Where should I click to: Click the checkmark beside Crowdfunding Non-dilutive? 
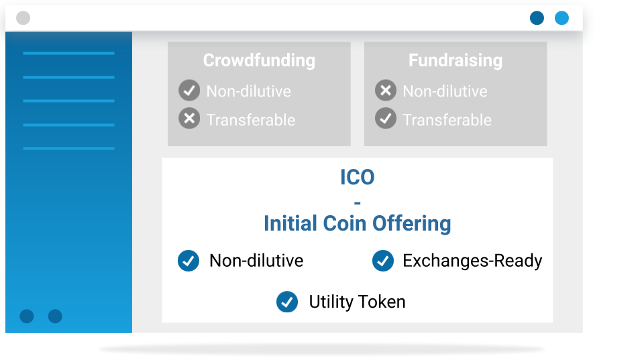pos(189,90)
